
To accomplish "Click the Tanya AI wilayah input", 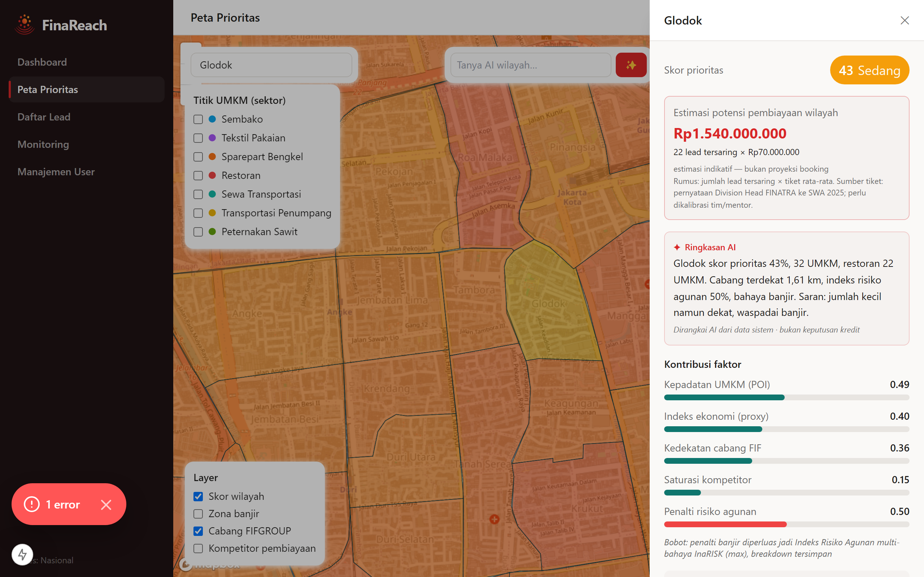I will (531, 65).
